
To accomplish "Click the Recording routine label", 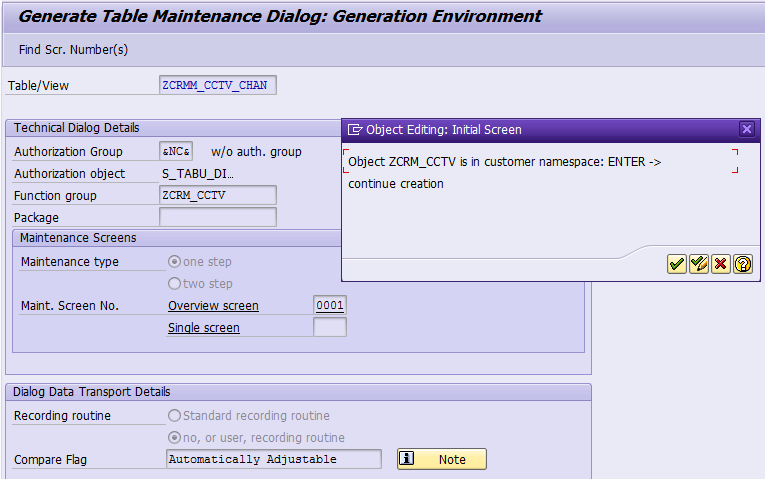I will pyautogui.click(x=62, y=416).
